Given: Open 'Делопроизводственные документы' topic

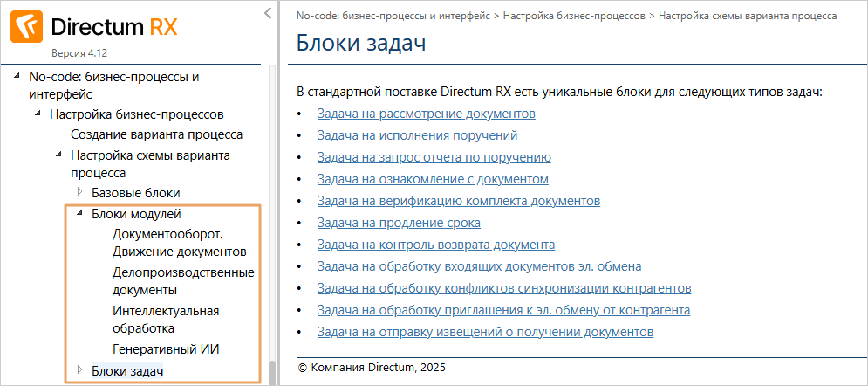Looking at the screenshot, I should coord(183,281).
